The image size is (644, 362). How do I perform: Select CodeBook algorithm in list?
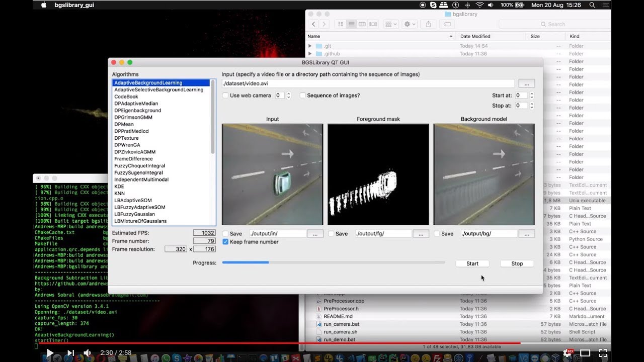tap(126, 97)
